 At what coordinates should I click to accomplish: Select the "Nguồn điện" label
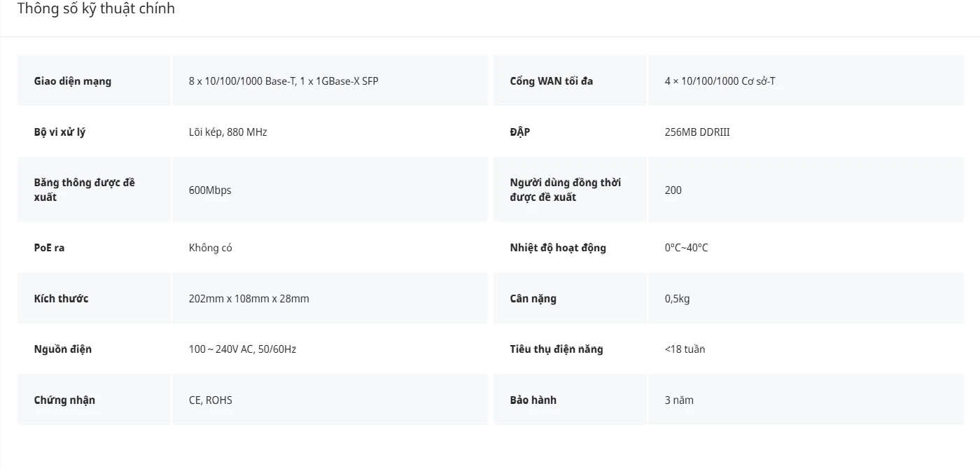coord(63,349)
